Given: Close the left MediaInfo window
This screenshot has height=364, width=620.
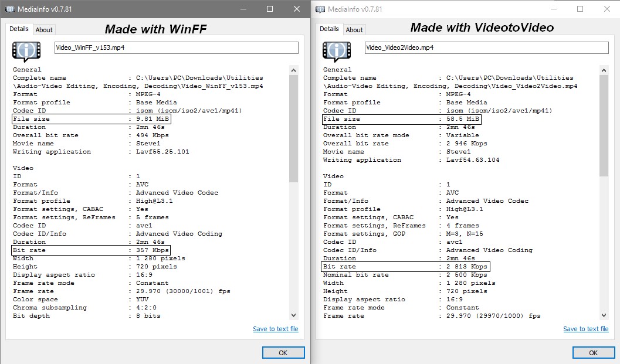Looking at the screenshot, I should point(297,9).
